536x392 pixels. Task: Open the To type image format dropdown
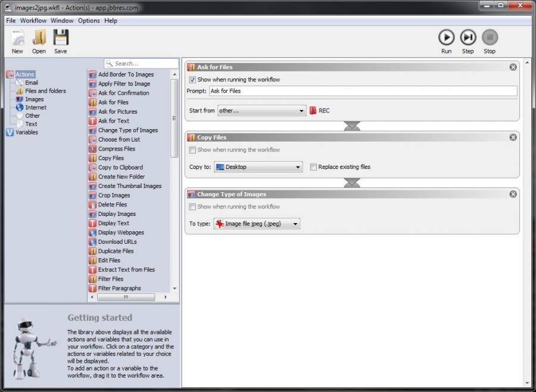[257, 224]
